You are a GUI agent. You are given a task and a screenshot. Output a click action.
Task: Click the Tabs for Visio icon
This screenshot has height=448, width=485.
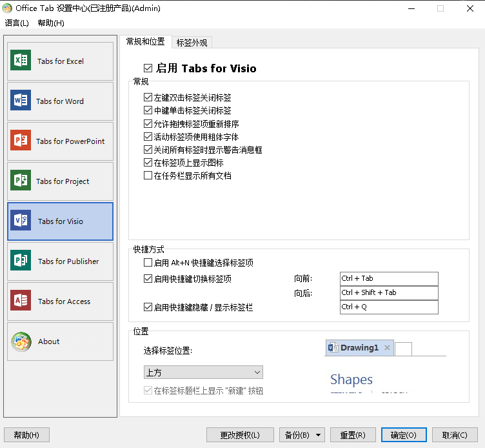[21, 221]
